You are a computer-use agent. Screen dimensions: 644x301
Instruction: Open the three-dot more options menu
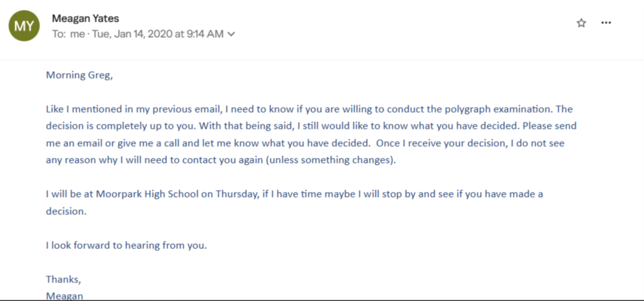[x=606, y=23]
